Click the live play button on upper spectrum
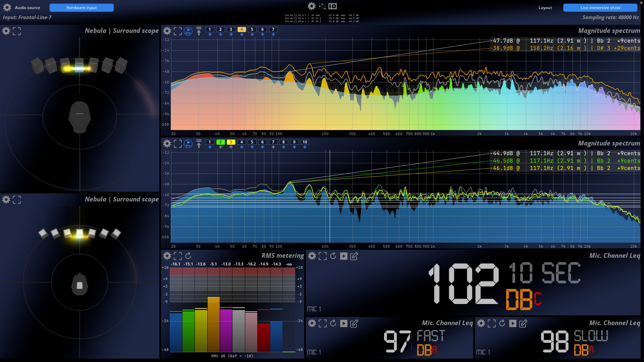This screenshot has height=362, width=644. pyautogui.click(x=188, y=31)
